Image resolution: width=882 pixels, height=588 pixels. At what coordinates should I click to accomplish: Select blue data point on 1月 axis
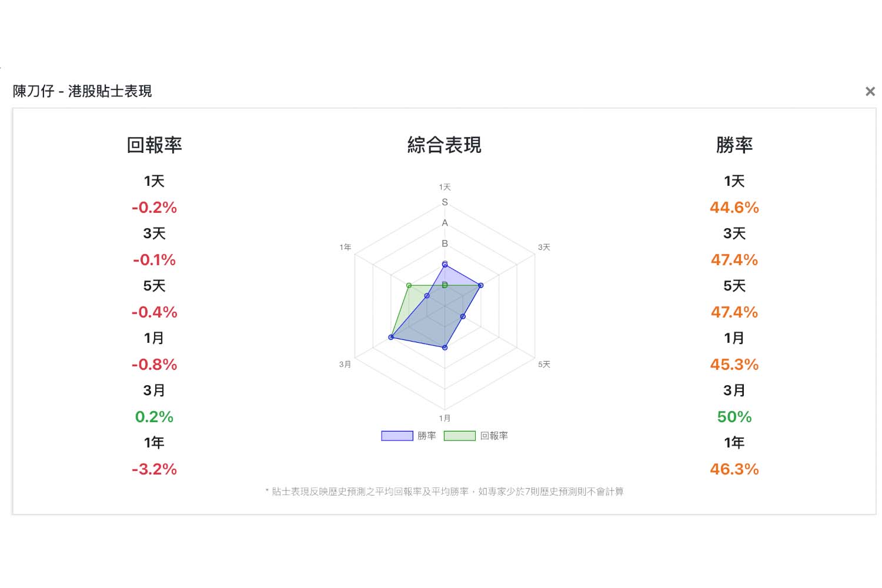pyautogui.click(x=445, y=348)
